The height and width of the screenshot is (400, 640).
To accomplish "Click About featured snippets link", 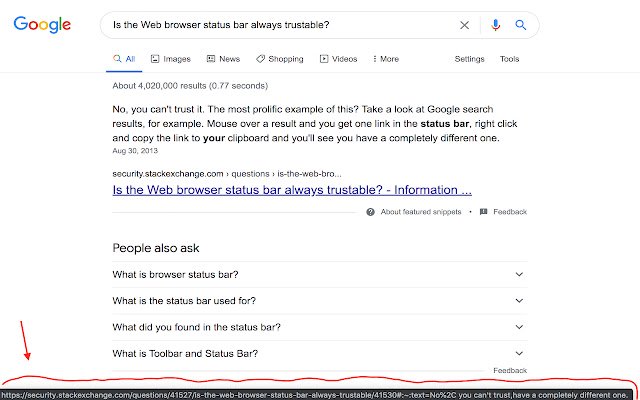I will tap(421, 212).
